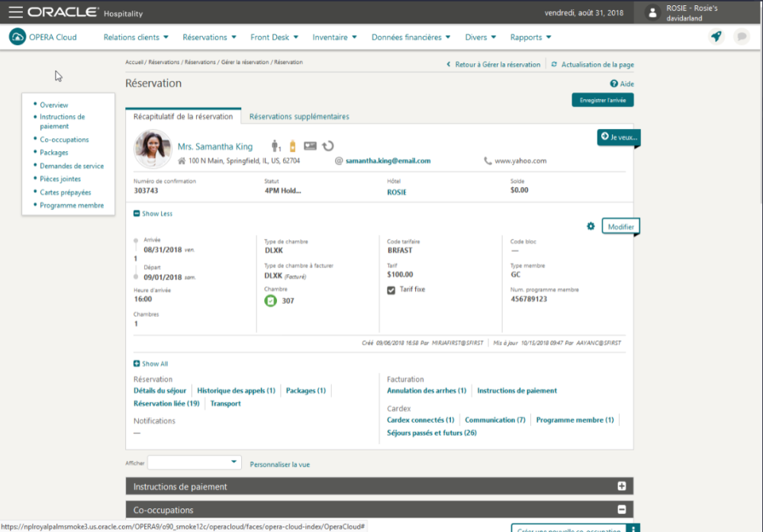763x532 pixels.
Task: Click the ID card icon near guest name
Action: [x=310, y=146]
